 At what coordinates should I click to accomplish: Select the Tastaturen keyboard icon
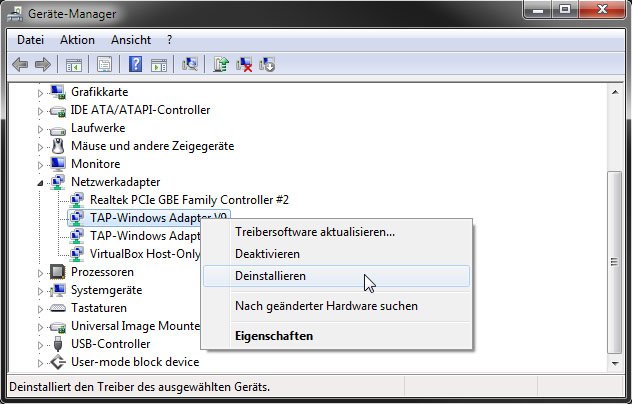(58, 308)
